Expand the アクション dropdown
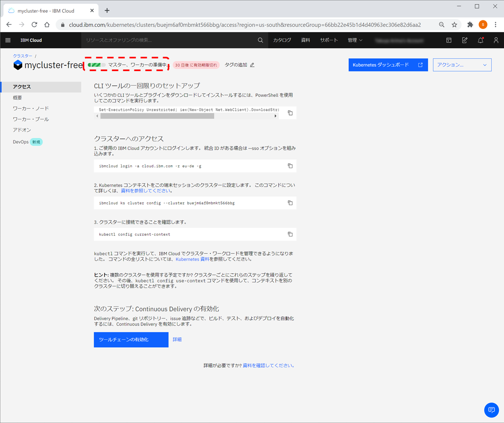The image size is (504, 423). click(x=462, y=65)
